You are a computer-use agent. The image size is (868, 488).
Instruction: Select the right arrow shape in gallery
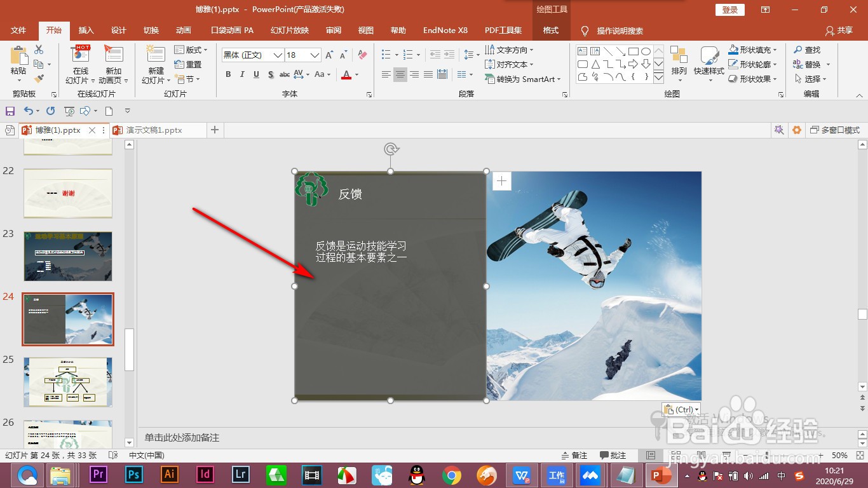(634, 64)
